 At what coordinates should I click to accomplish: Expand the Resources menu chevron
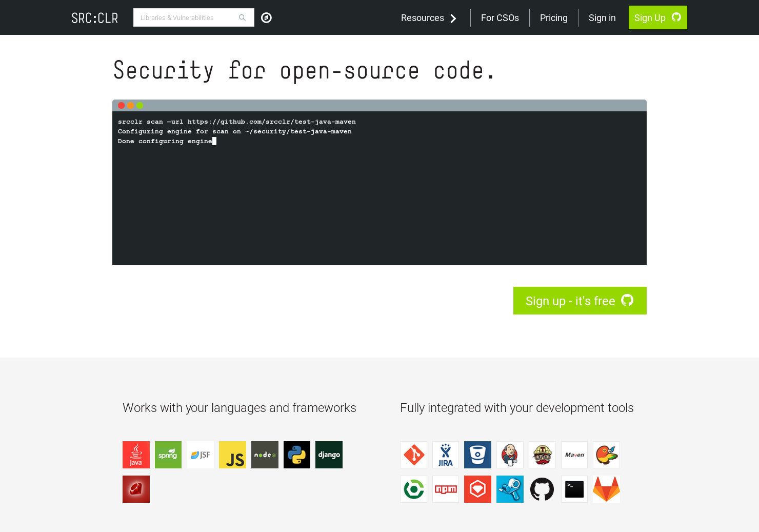coord(453,18)
